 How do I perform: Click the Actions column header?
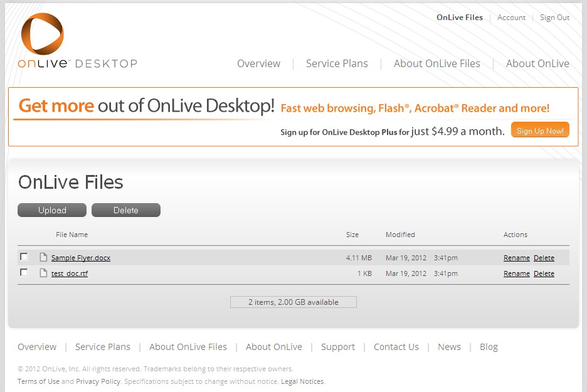coord(516,235)
